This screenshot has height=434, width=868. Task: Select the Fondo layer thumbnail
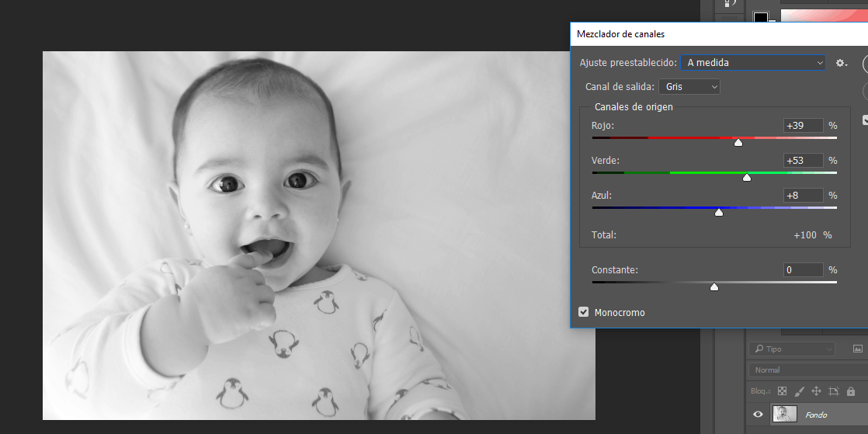pyautogui.click(x=784, y=414)
